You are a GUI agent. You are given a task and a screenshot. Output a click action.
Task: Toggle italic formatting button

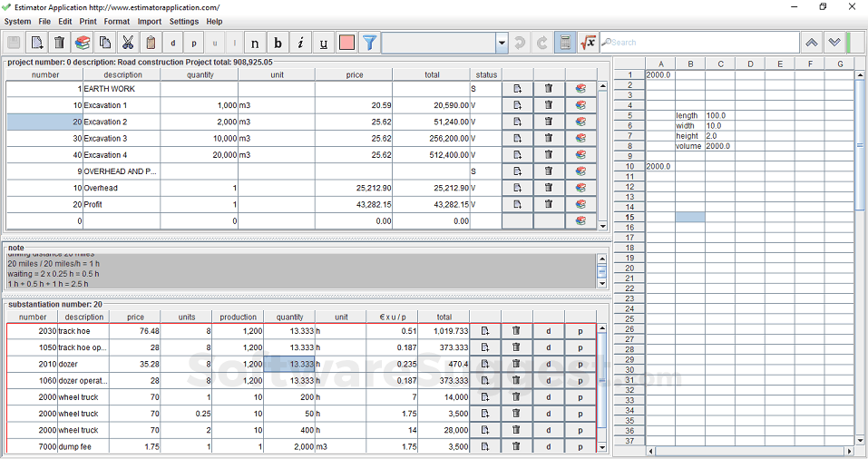[300, 43]
